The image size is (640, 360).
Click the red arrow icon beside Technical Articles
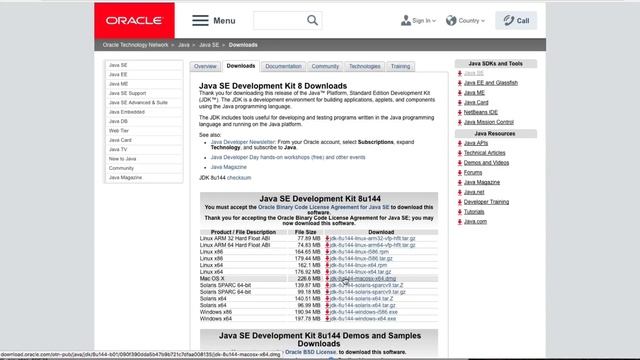(x=460, y=153)
